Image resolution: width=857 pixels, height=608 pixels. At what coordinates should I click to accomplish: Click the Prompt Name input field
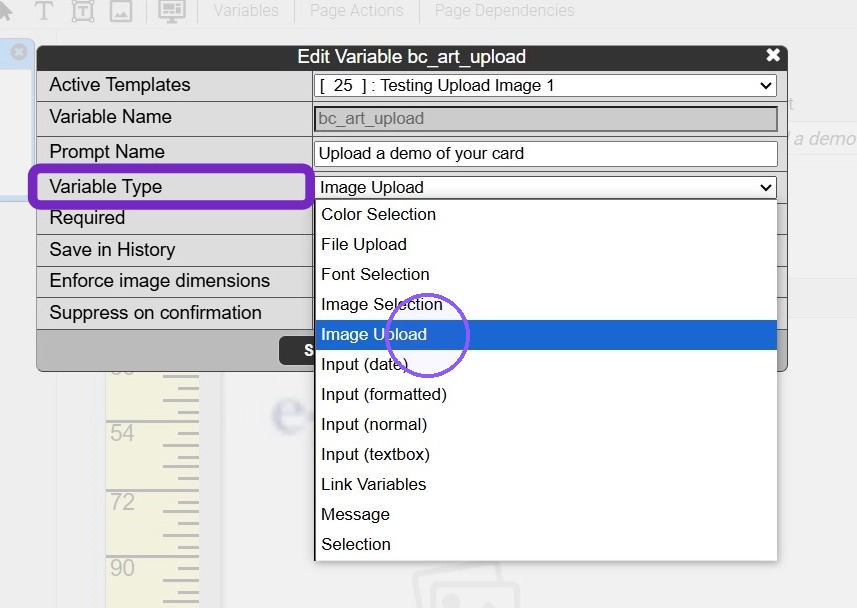pos(545,154)
